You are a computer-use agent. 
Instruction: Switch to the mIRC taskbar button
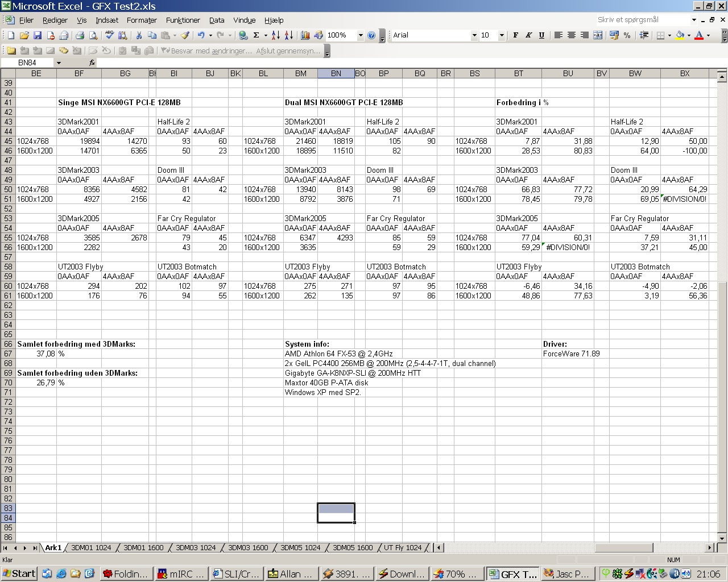[181, 574]
